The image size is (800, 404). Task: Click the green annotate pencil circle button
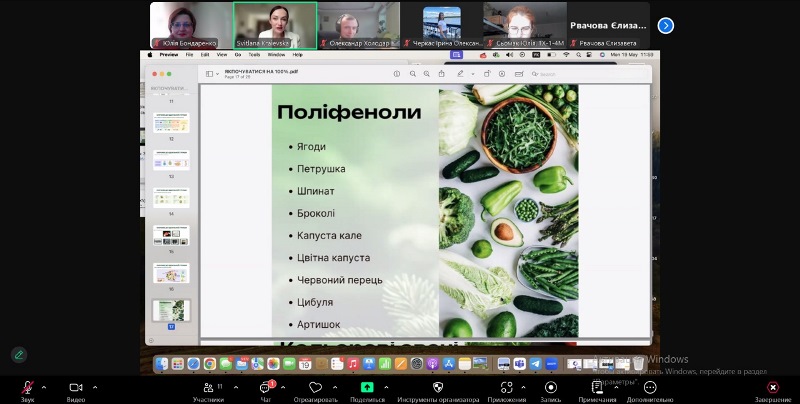point(19,355)
